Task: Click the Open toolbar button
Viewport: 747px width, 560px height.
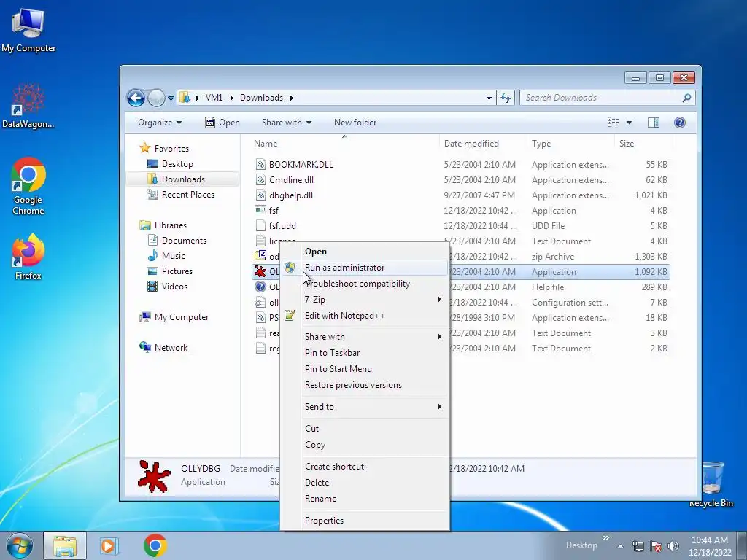Action: point(222,122)
